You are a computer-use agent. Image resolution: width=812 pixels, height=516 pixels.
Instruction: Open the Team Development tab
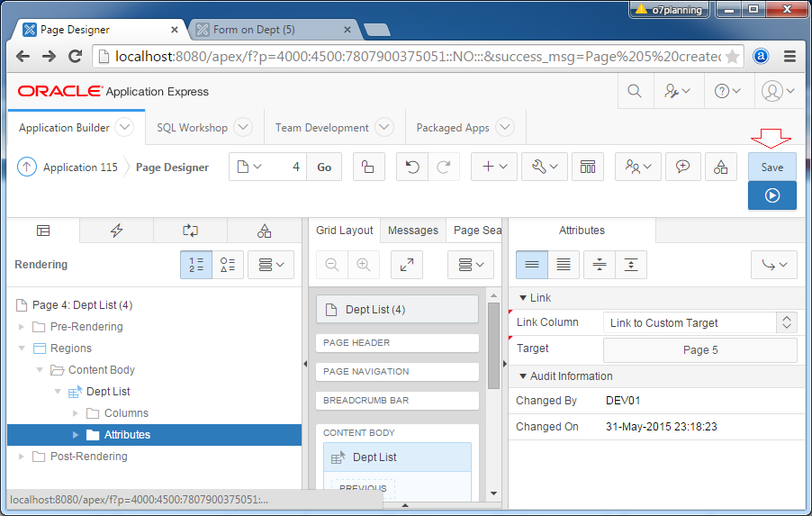[x=321, y=128]
